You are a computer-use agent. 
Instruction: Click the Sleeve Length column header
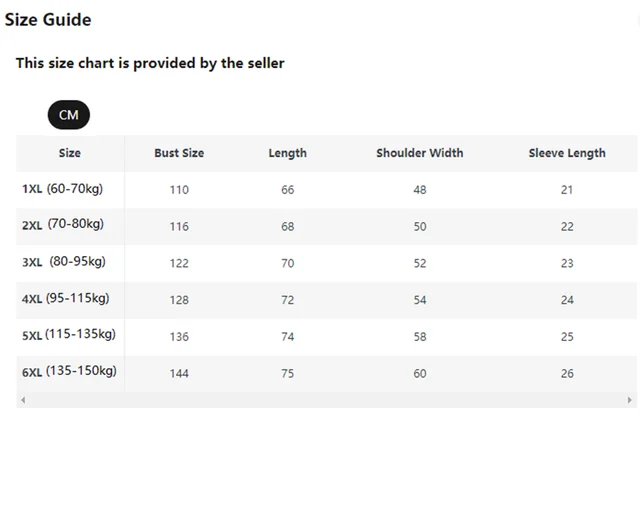point(567,153)
